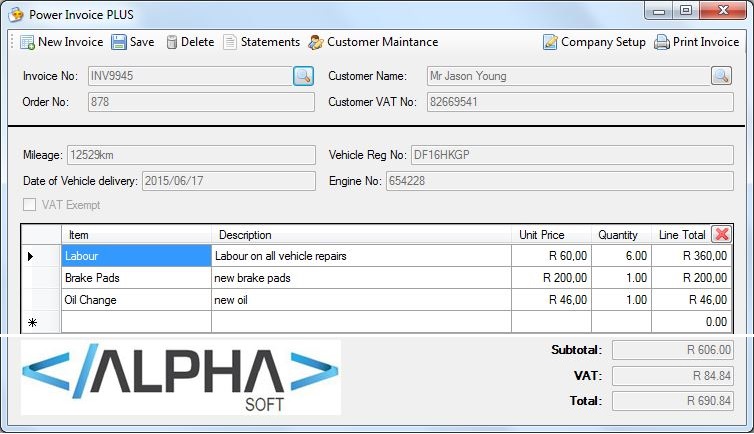Select the Labour row via its row header arrow

coord(31,256)
